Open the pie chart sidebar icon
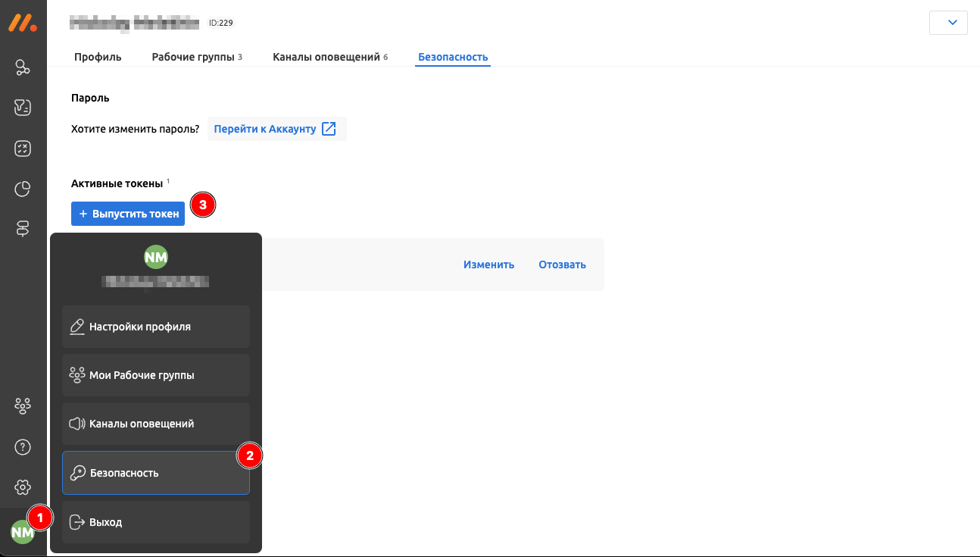 [x=23, y=189]
